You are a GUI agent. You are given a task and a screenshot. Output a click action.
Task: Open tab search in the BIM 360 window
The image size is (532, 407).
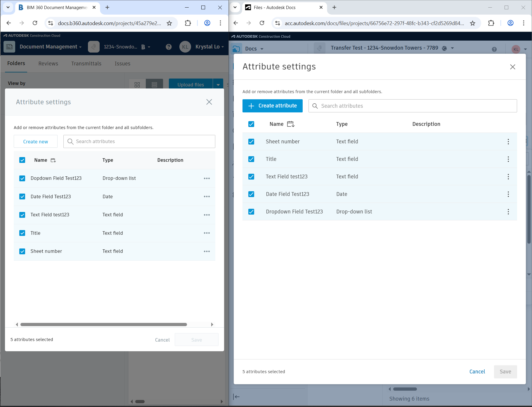8,7
